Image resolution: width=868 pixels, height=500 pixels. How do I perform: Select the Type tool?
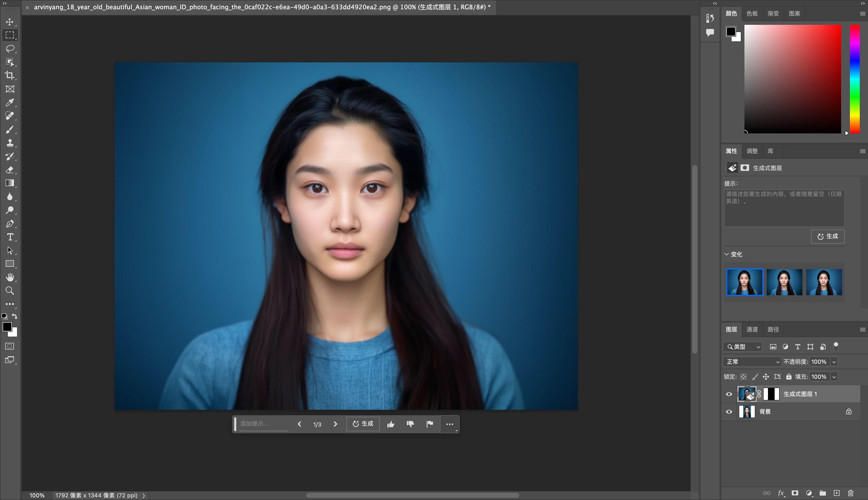point(10,237)
